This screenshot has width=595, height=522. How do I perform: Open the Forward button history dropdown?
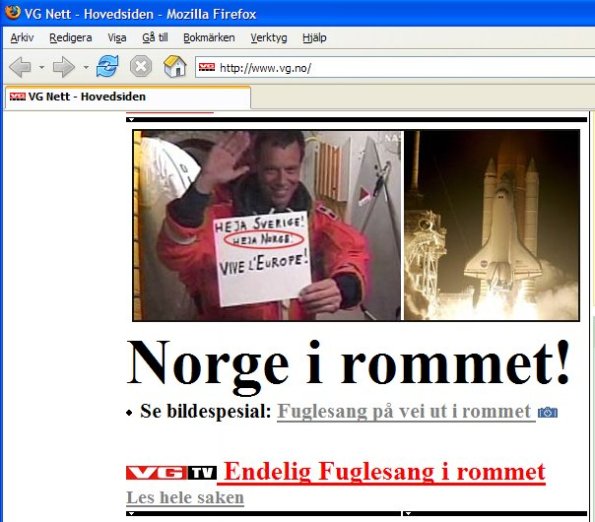tap(86, 68)
